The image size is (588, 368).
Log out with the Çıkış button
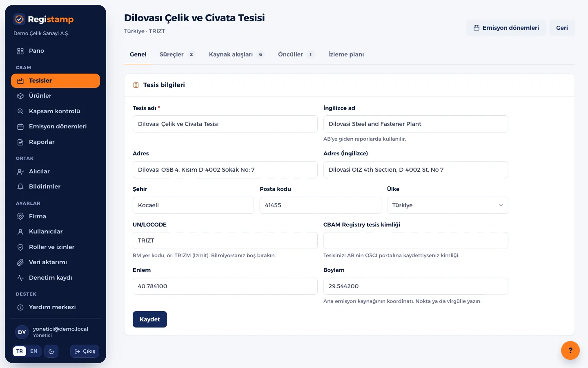click(85, 351)
